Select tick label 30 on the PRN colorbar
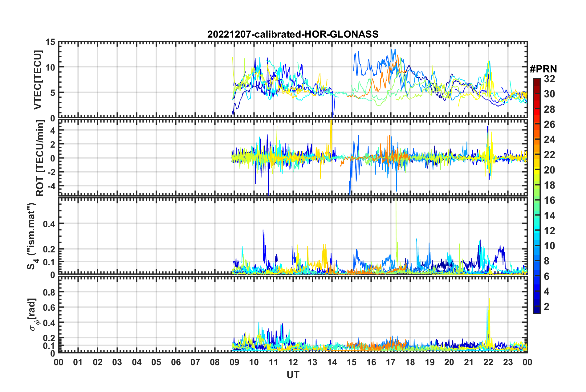The image size is (586, 392). 549,94
